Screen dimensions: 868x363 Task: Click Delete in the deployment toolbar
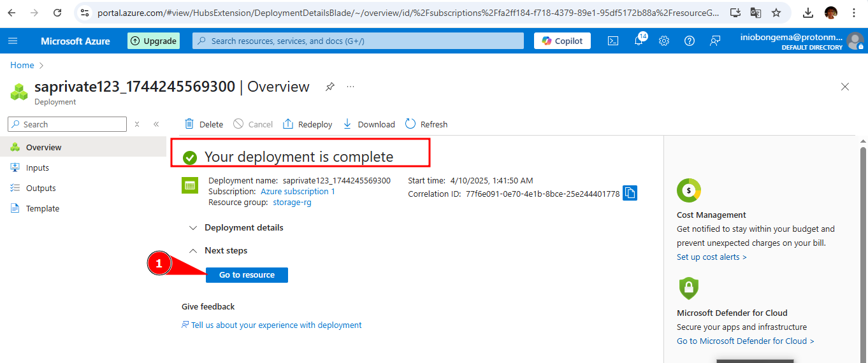[204, 124]
